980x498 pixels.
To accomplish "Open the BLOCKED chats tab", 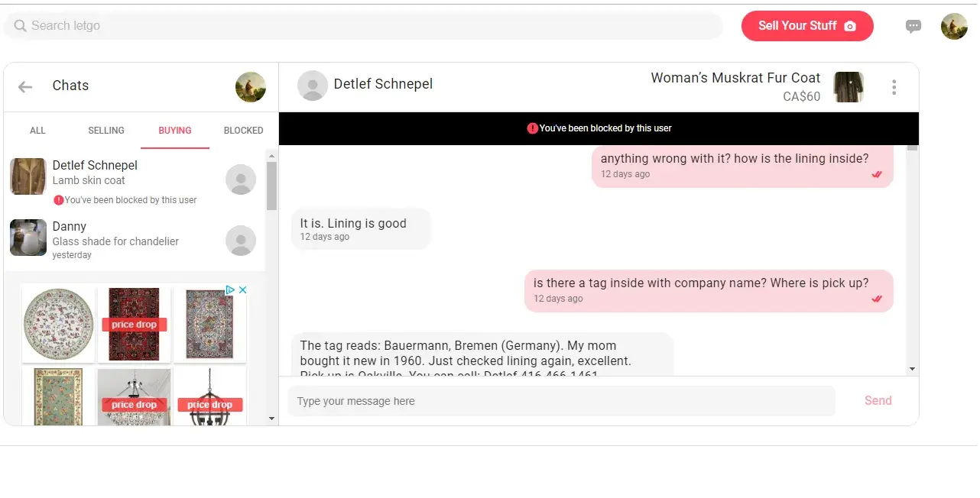I will pyautogui.click(x=243, y=131).
